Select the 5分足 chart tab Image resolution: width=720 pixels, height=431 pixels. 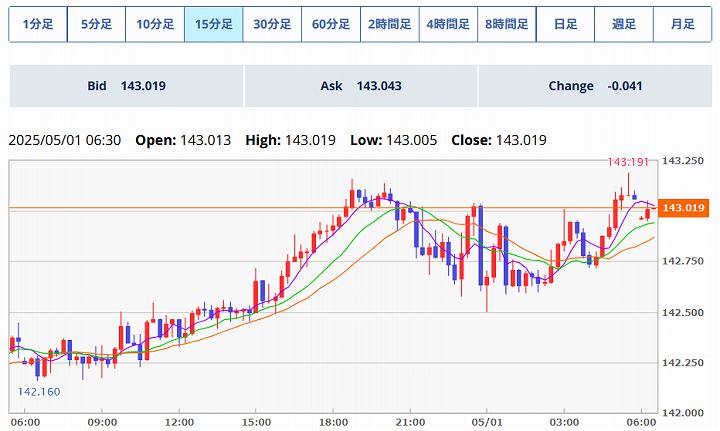tap(96, 24)
